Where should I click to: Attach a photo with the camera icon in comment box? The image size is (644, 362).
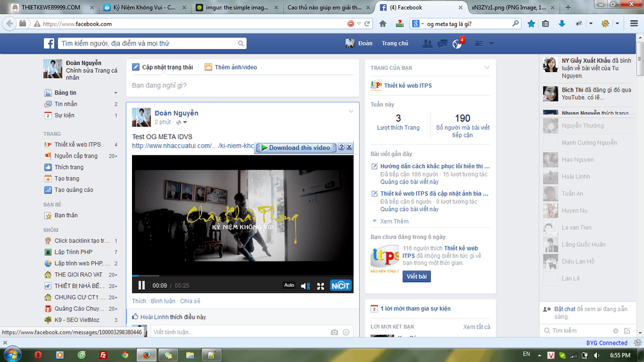tap(334, 332)
